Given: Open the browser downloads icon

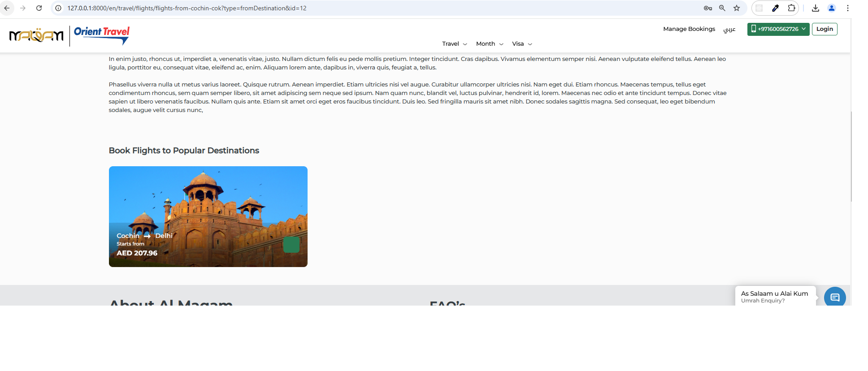Looking at the screenshot, I should tap(815, 8).
